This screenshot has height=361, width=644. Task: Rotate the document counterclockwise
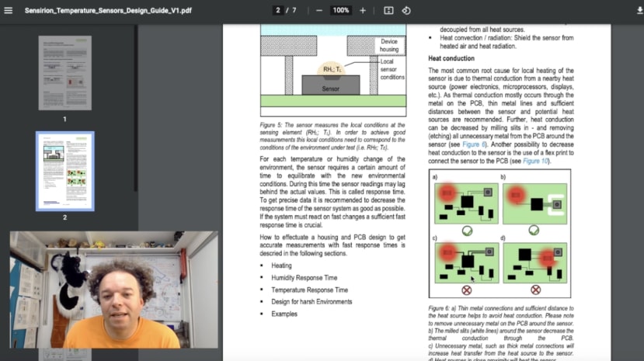tap(406, 11)
